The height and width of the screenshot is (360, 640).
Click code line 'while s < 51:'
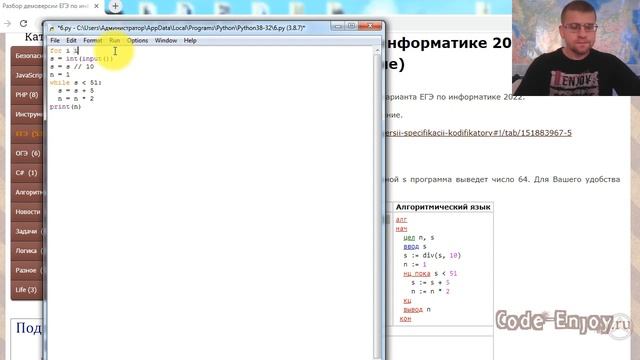click(x=76, y=82)
